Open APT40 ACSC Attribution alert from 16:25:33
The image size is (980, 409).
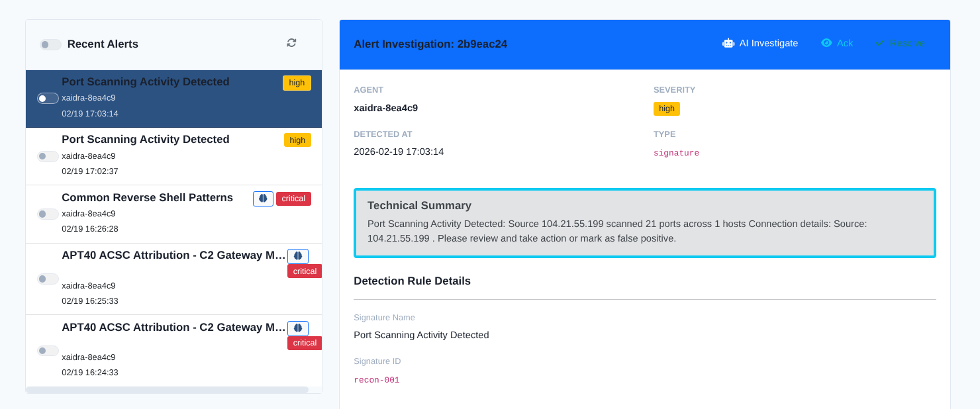coord(173,279)
